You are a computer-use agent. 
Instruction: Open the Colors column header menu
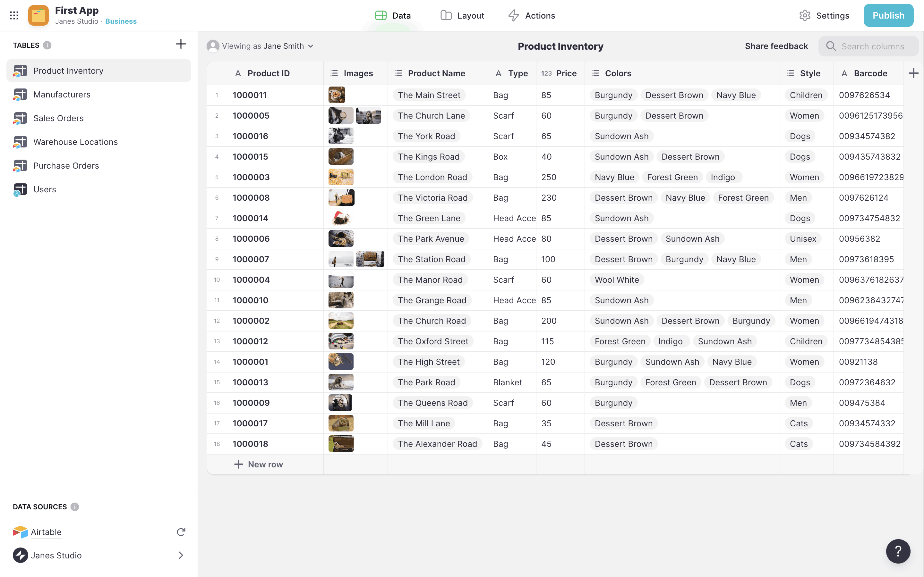(618, 73)
